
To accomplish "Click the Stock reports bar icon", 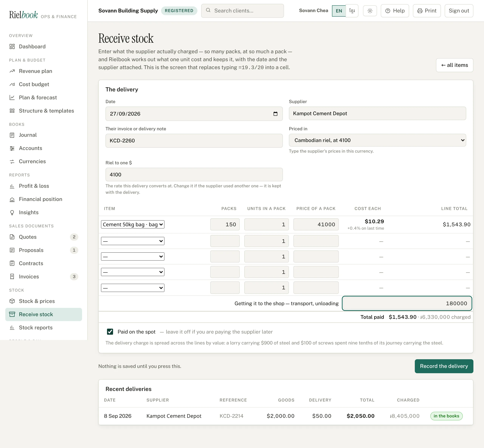I will (x=12, y=328).
